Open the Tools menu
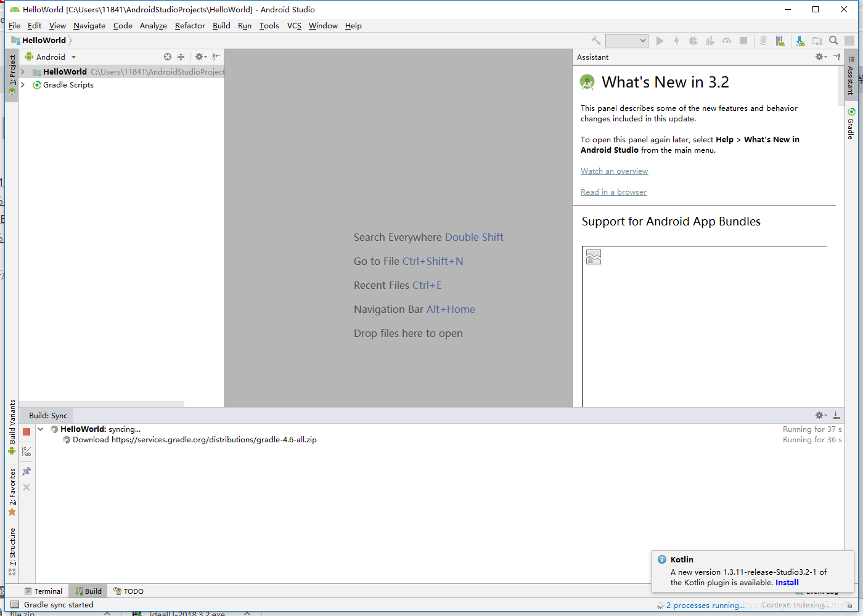 click(x=269, y=26)
